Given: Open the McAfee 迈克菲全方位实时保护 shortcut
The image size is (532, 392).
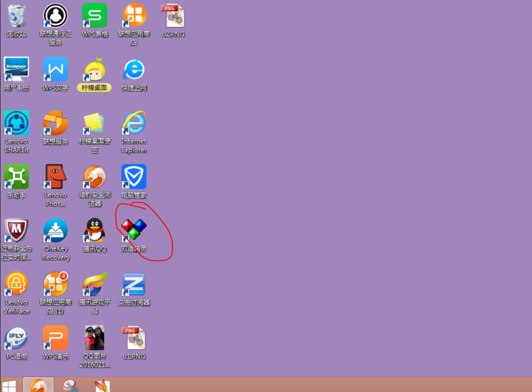Looking at the screenshot, I should (x=16, y=231).
